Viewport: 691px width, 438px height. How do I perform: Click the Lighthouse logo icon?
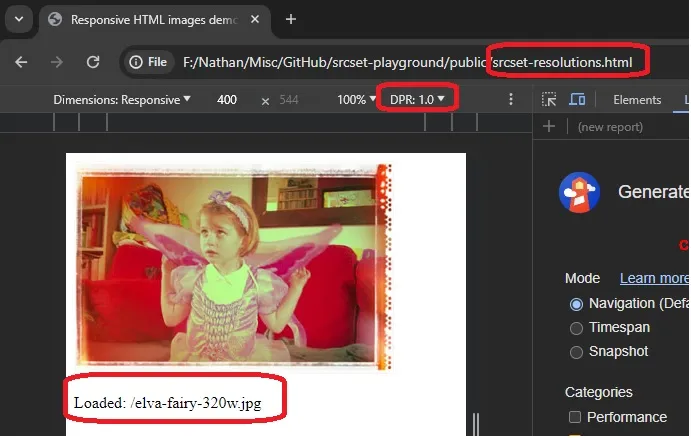[580, 193]
